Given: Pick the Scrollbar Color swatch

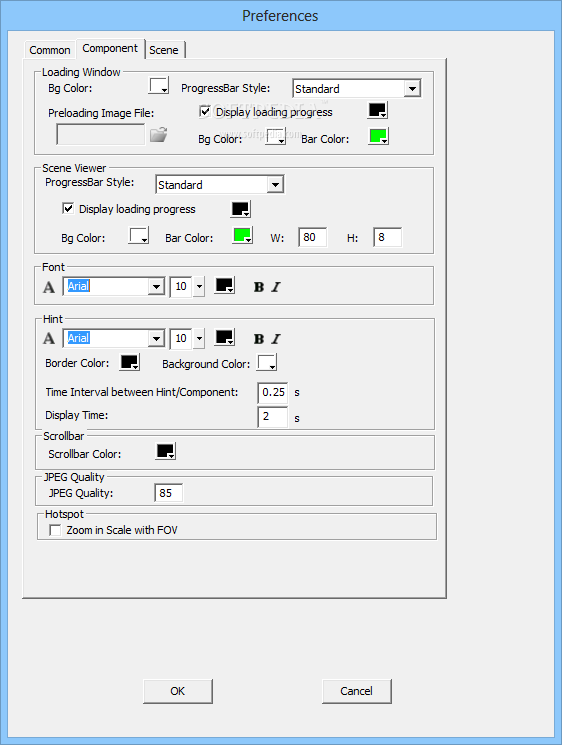Looking at the screenshot, I should click(x=166, y=451).
